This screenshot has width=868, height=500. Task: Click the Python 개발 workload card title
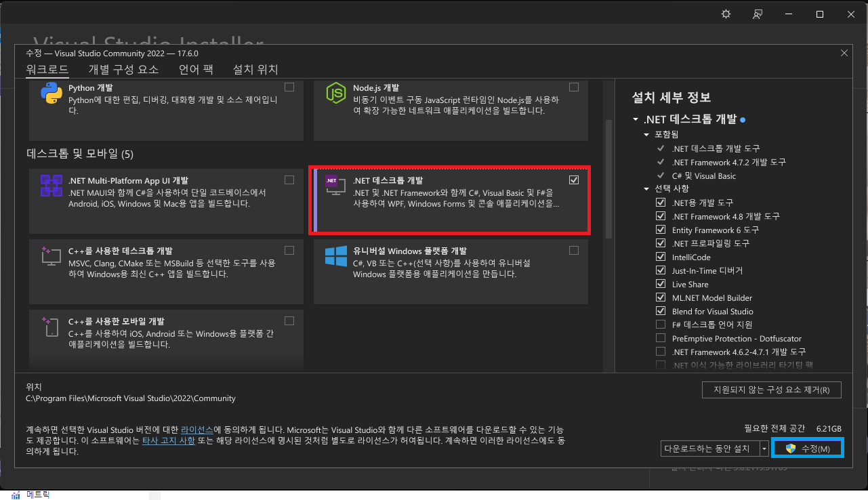(91, 88)
